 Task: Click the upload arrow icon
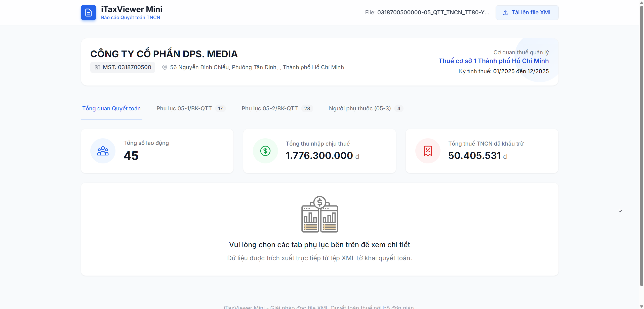pyautogui.click(x=505, y=13)
